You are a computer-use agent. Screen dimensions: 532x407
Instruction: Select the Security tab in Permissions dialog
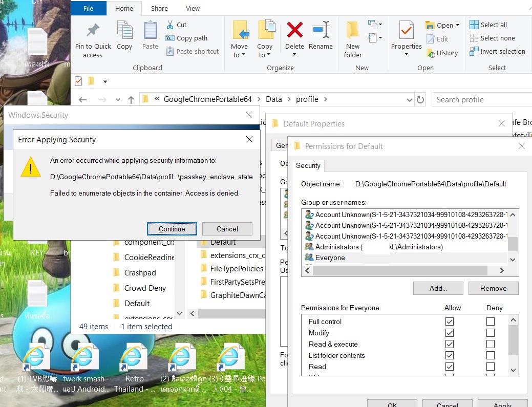click(308, 165)
